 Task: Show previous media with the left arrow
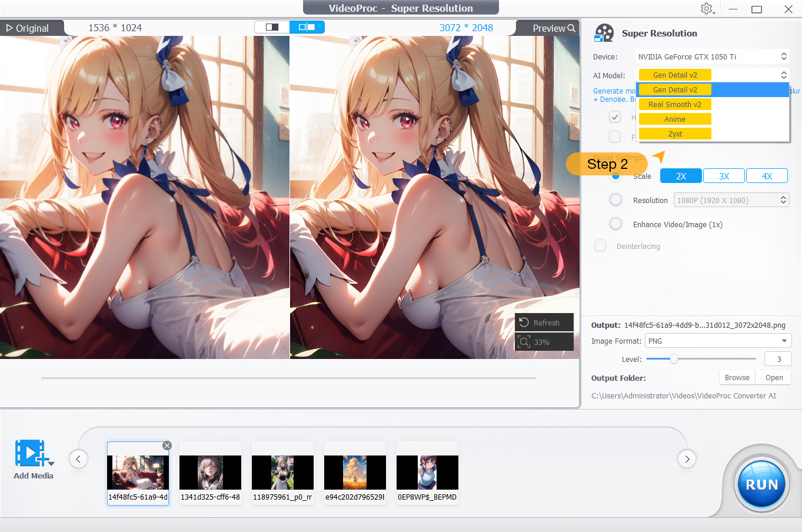pyautogui.click(x=78, y=458)
